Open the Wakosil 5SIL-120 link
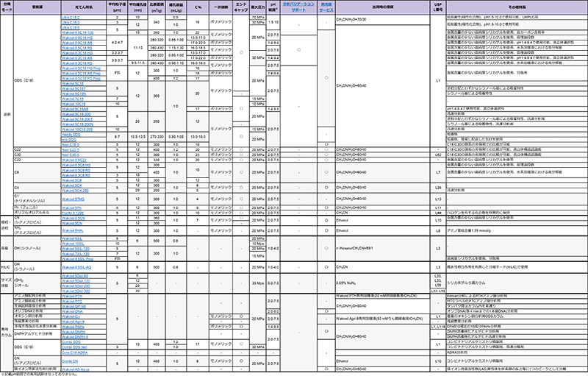Viewport: 588px width, 376px height. click(x=76, y=249)
